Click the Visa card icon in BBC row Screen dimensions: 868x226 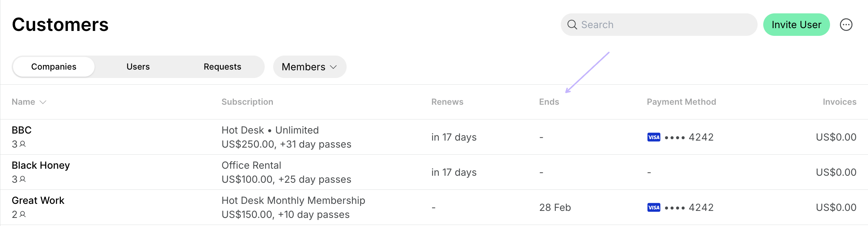tap(654, 137)
